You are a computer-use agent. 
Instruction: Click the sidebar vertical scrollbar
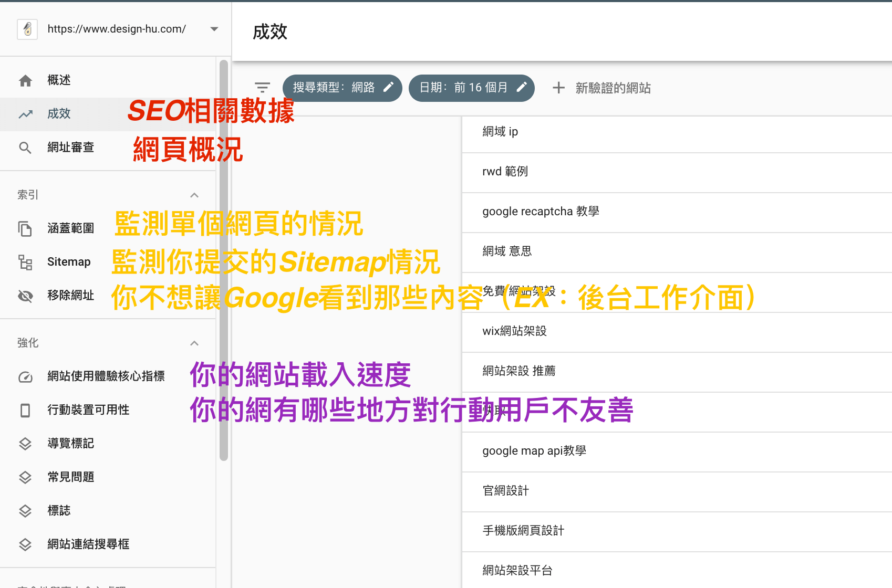pos(224,260)
